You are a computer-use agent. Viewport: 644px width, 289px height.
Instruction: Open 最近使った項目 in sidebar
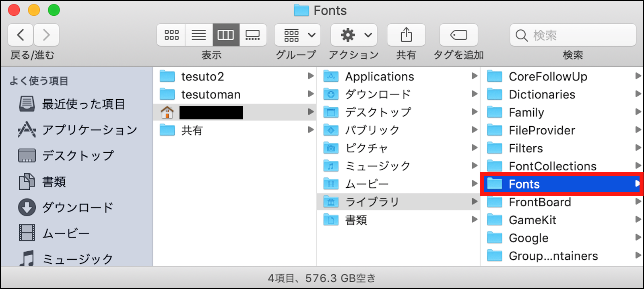83,104
